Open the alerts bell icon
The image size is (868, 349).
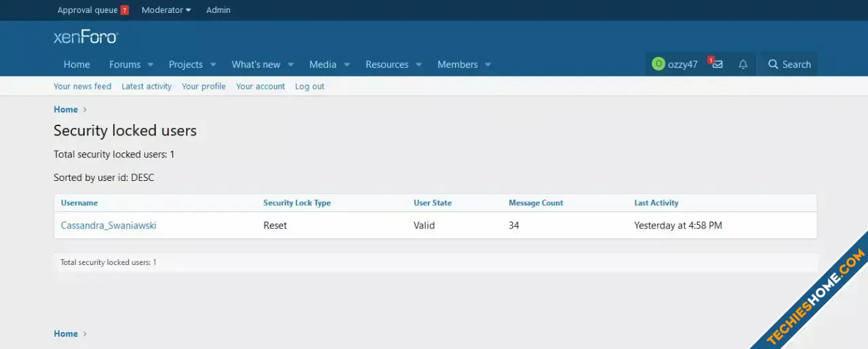pyautogui.click(x=743, y=64)
